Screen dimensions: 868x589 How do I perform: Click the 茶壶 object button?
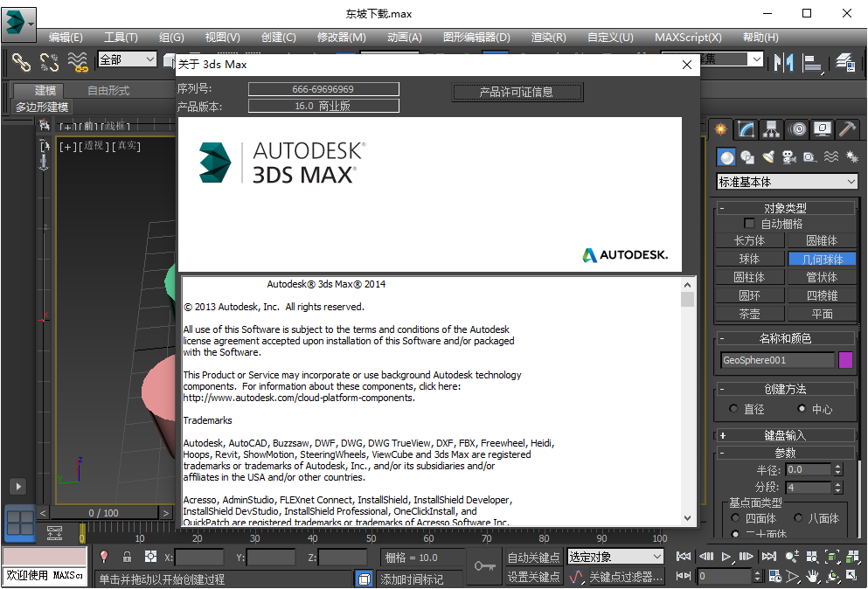[749, 314]
